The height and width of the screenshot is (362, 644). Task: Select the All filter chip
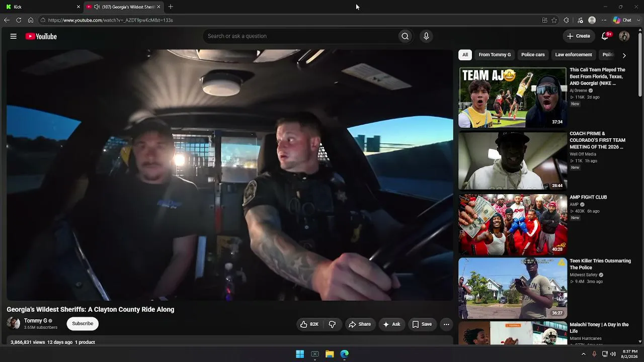pos(465,55)
